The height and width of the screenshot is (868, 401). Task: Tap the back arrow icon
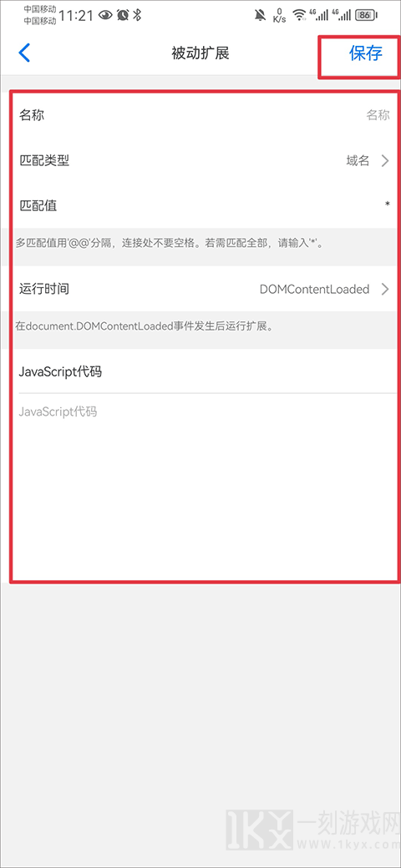tap(24, 53)
